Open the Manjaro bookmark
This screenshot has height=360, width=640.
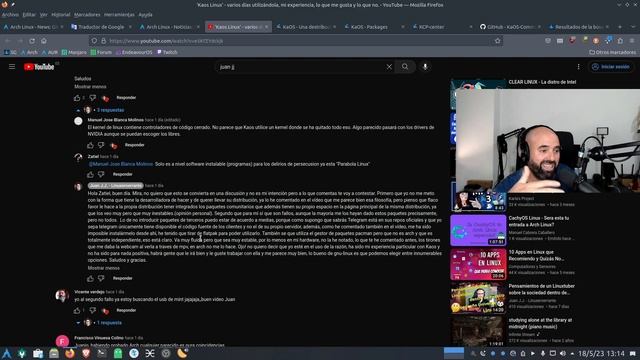74,52
